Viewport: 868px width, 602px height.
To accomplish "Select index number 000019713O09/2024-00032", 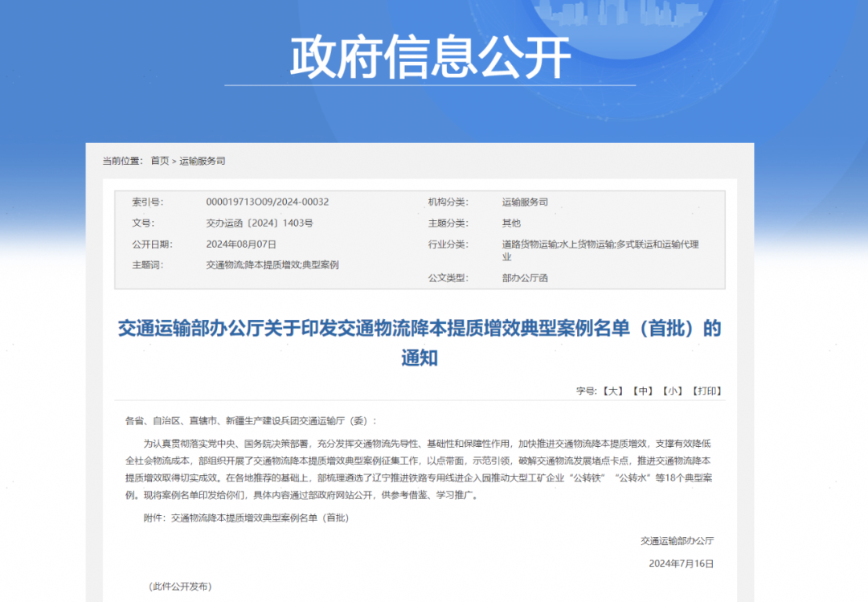I will point(267,203).
